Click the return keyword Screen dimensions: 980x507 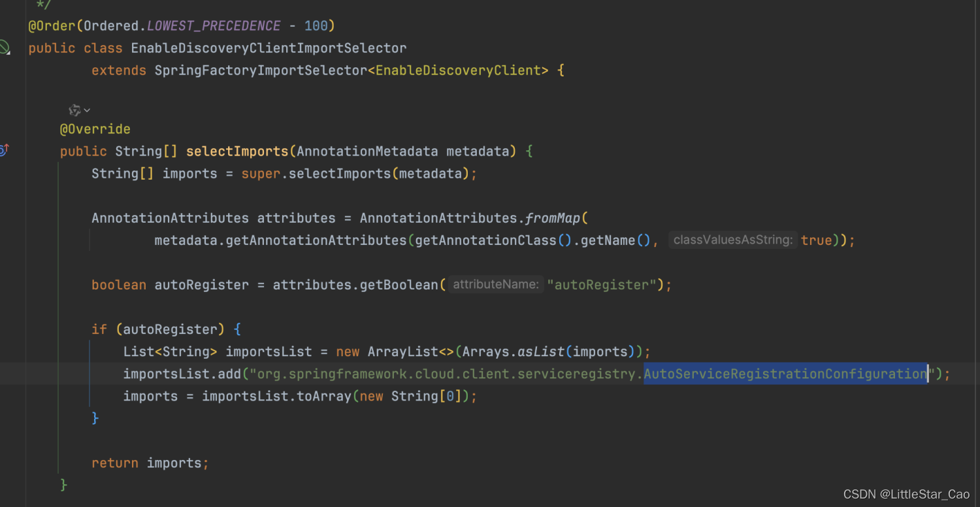pyautogui.click(x=115, y=463)
